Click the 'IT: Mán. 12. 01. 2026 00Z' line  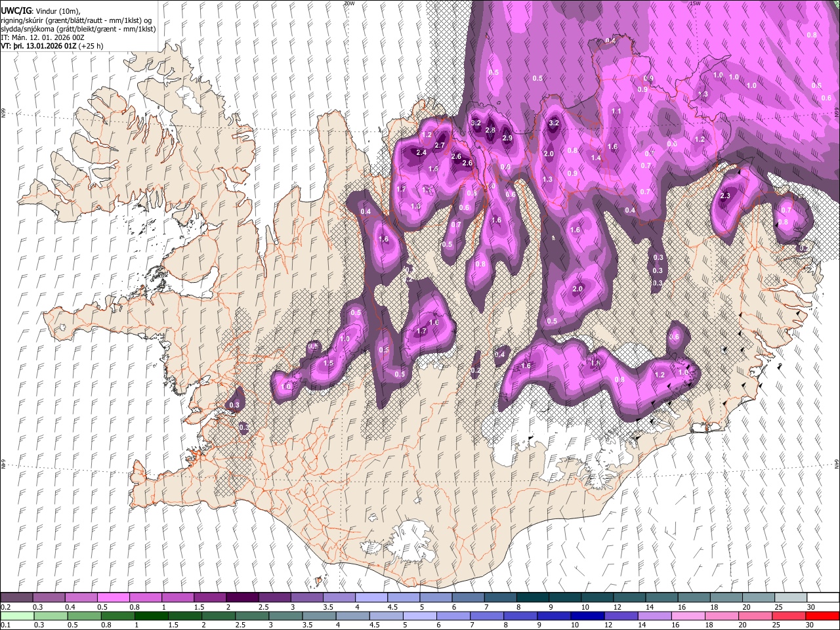(x=43, y=38)
